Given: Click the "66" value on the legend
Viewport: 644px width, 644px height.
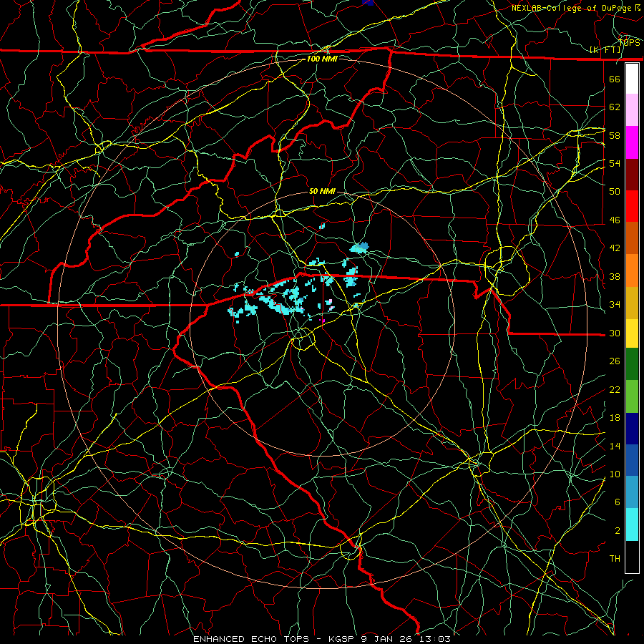Looking at the screenshot, I should (615, 79).
